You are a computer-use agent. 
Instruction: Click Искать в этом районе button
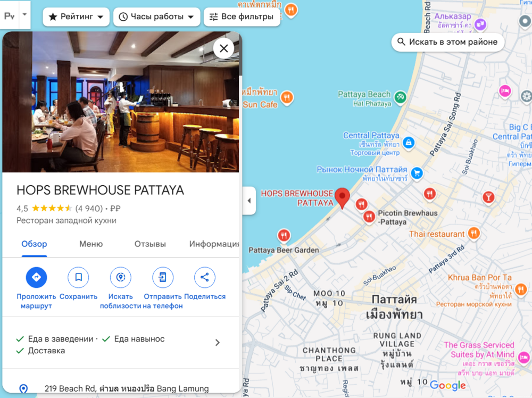(447, 42)
